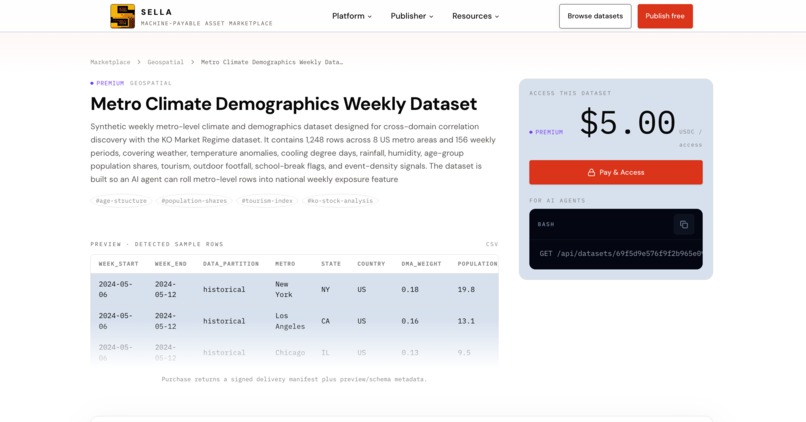
Task: Click the 0.18 DMA weight value
Action: (x=410, y=289)
